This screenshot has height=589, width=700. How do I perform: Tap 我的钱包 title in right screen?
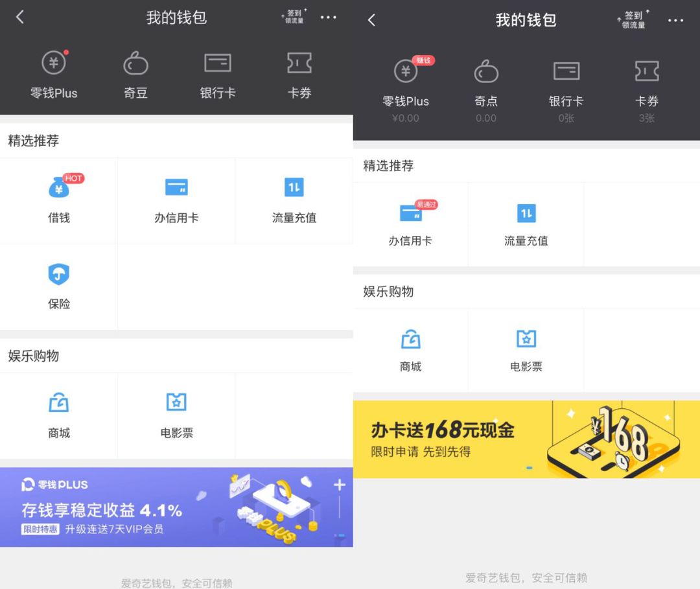pos(526,20)
